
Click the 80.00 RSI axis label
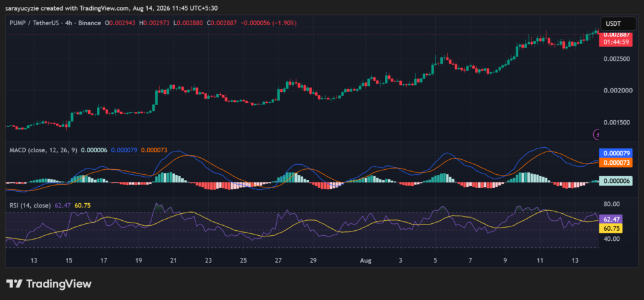[x=611, y=204]
